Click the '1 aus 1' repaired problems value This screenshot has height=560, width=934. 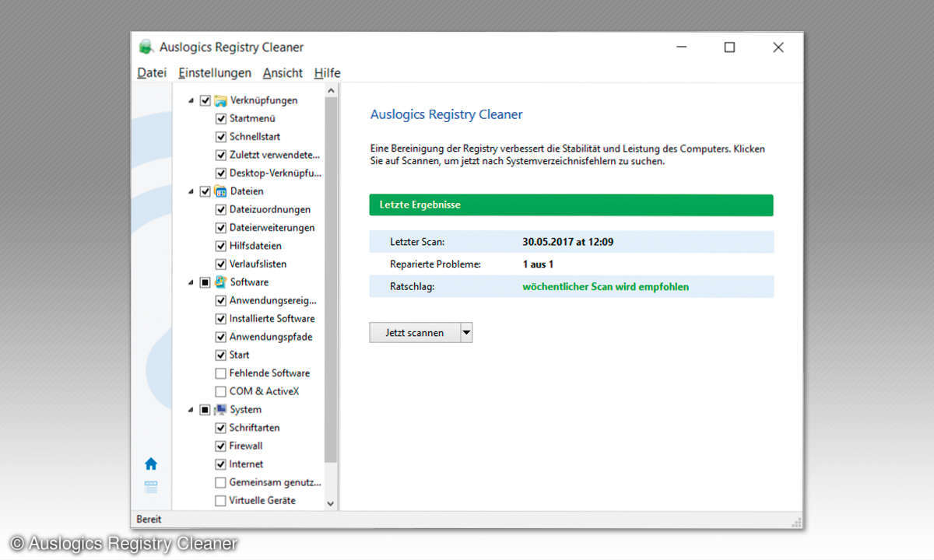point(538,264)
